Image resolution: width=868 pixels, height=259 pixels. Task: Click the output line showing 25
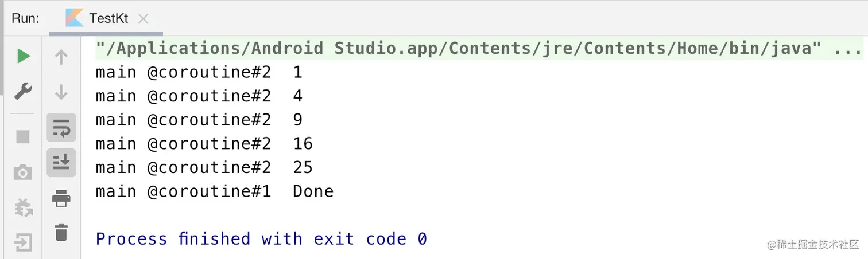pyautogui.click(x=204, y=167)
